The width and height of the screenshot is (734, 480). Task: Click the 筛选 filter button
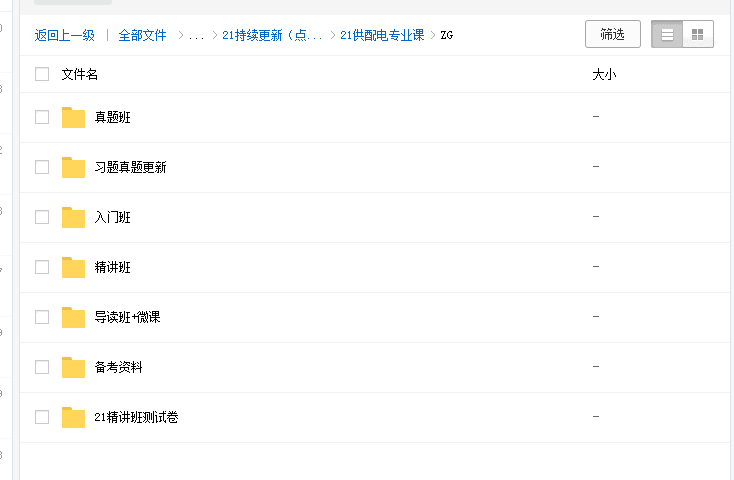(x=613, y=34)
